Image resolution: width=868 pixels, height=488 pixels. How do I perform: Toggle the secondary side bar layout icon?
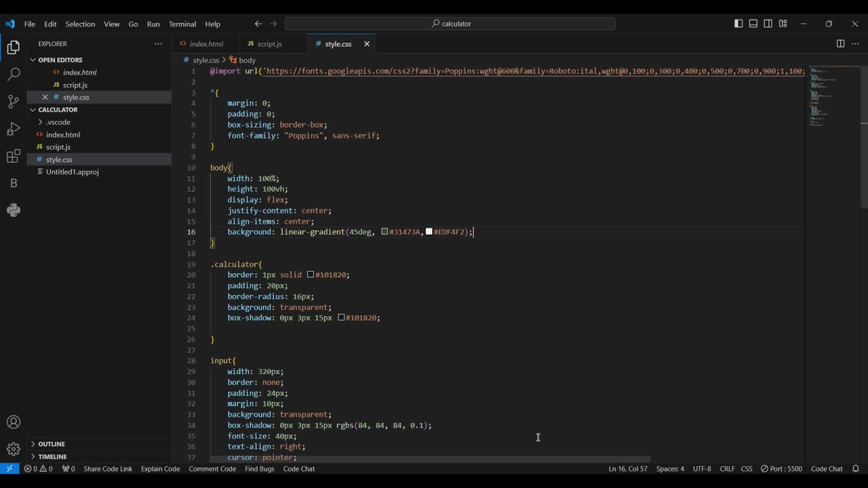coord(768,24)
